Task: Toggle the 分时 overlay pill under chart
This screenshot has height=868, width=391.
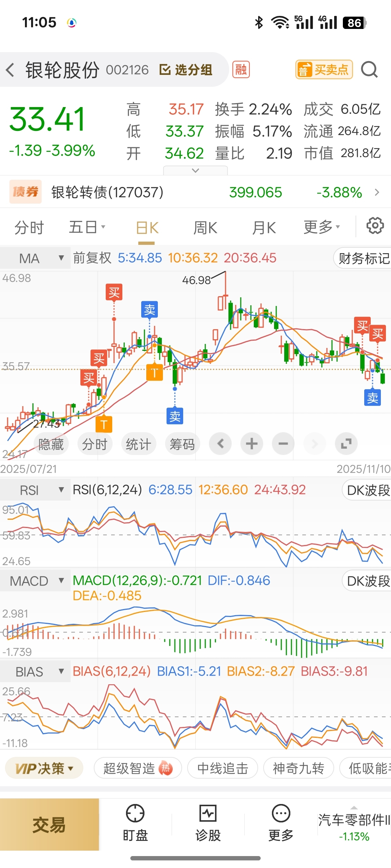Action: point(95,444)
